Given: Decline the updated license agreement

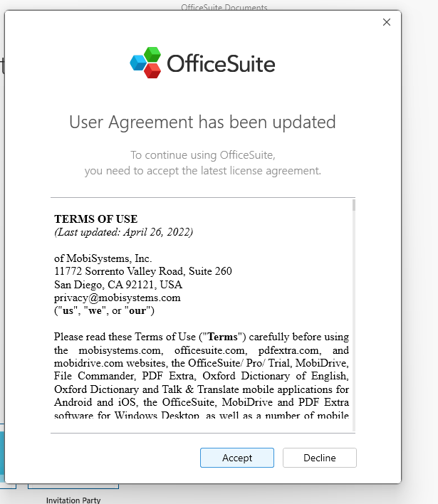Looking at the screenshot, I should (x=319, y=458).
